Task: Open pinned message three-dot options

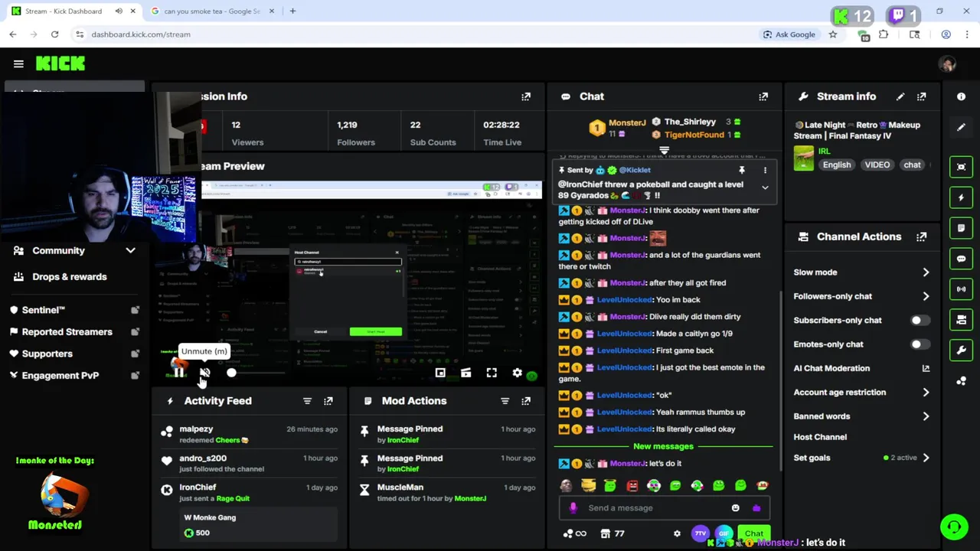Action: coord(765,170)
